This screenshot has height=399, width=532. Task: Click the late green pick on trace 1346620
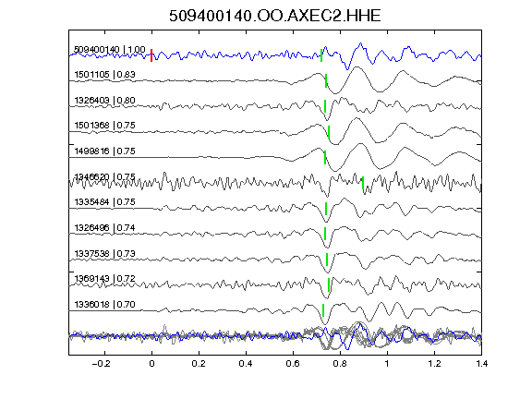tap(363, 183)
